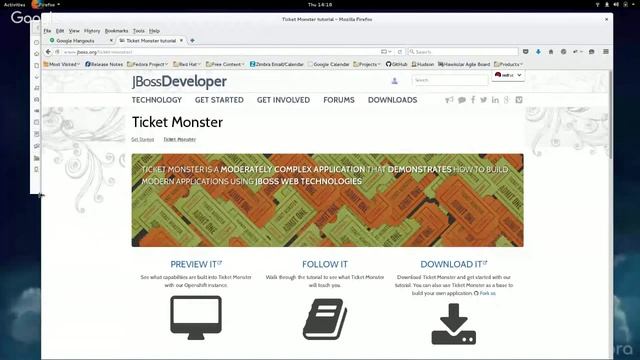
Task: Open the clock in GNOME top bar
Action: (x=320, y=4)
